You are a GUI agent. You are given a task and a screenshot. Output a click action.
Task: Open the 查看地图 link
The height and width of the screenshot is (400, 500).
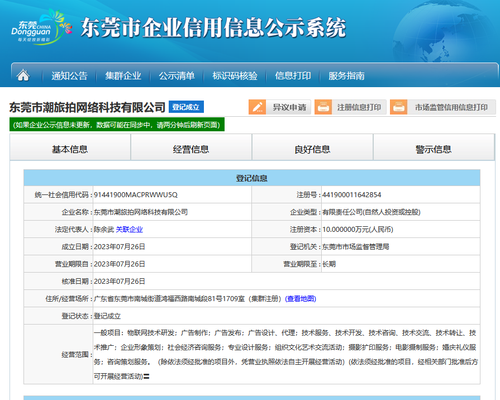301,299
